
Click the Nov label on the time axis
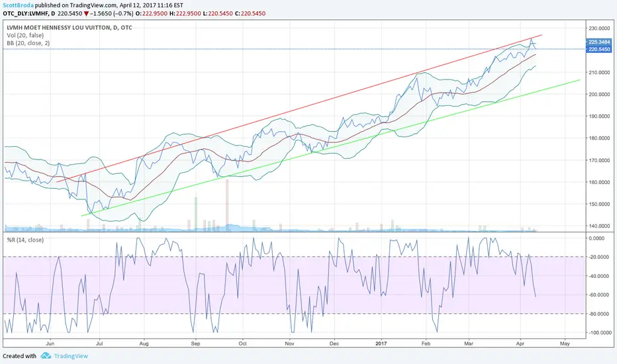point(289,343)
